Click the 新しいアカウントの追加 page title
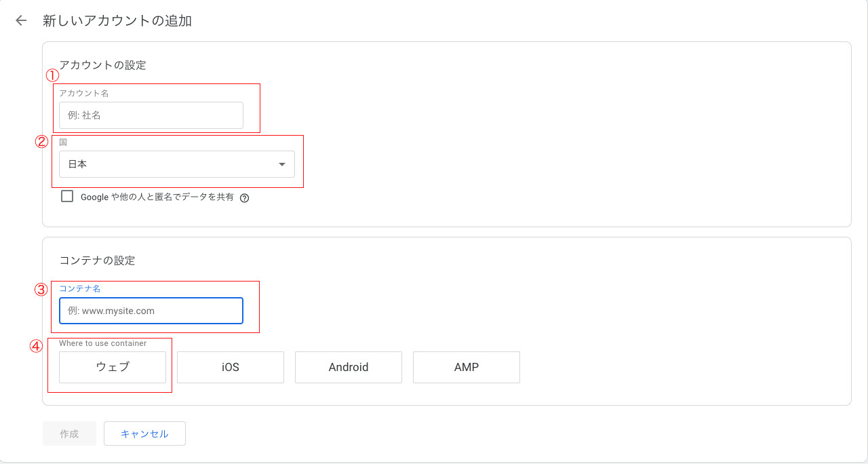 (x=117, y=20)
